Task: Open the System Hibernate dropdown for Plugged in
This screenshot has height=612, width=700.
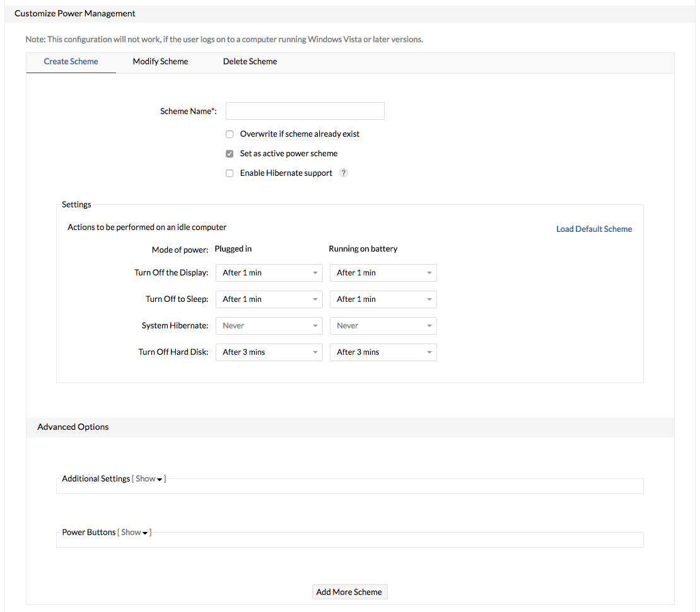Action: tap(269, 325)
